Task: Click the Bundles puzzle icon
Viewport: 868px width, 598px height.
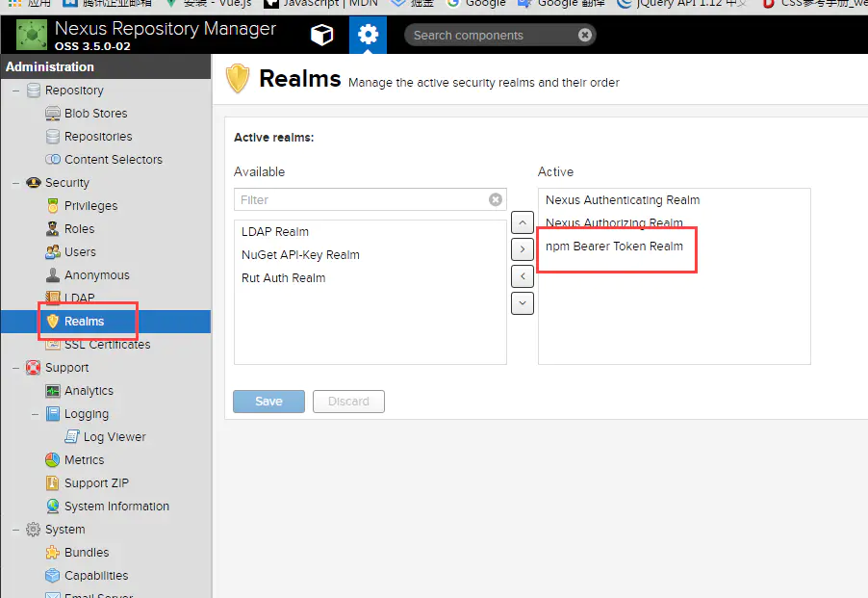Action: [x=53, y=553]
